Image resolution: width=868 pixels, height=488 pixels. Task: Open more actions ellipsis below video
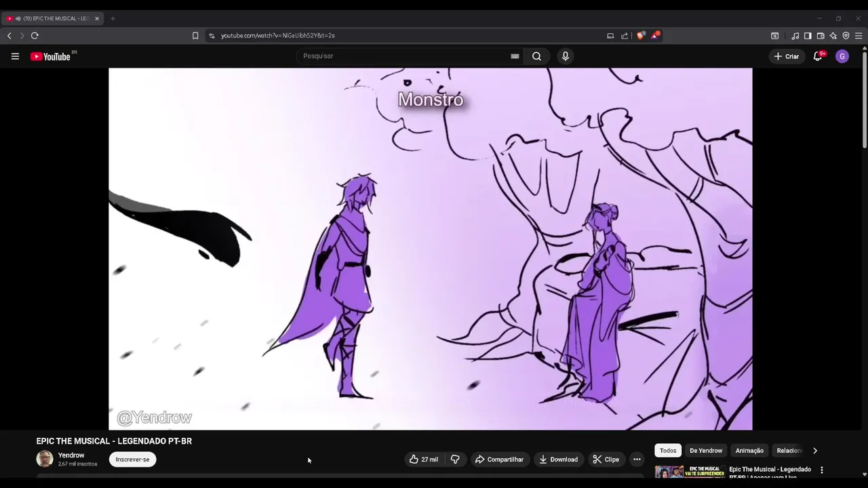pyautogui.click(x=637, y=459)
